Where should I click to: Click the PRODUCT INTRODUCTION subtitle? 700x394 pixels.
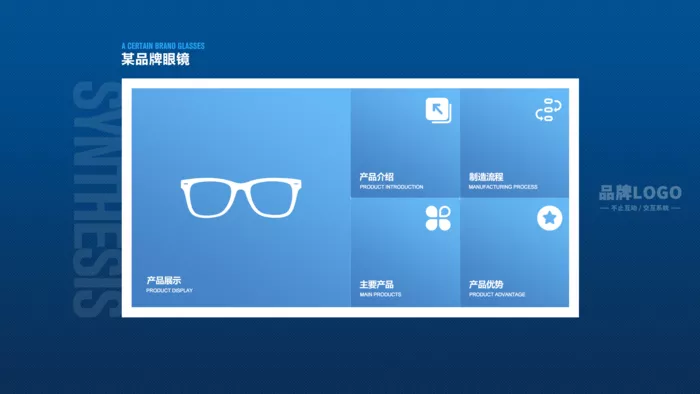tap(392, 187)
